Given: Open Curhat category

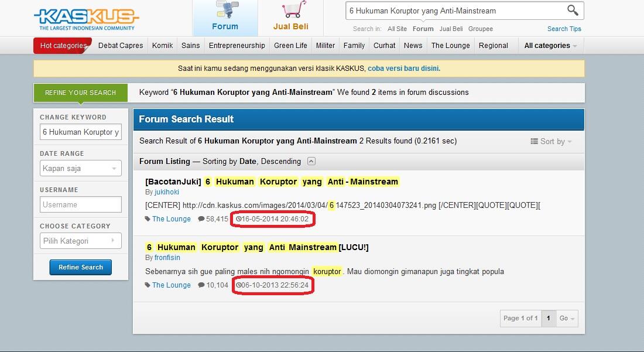Looking at the screenshot, I should (385, 46).
